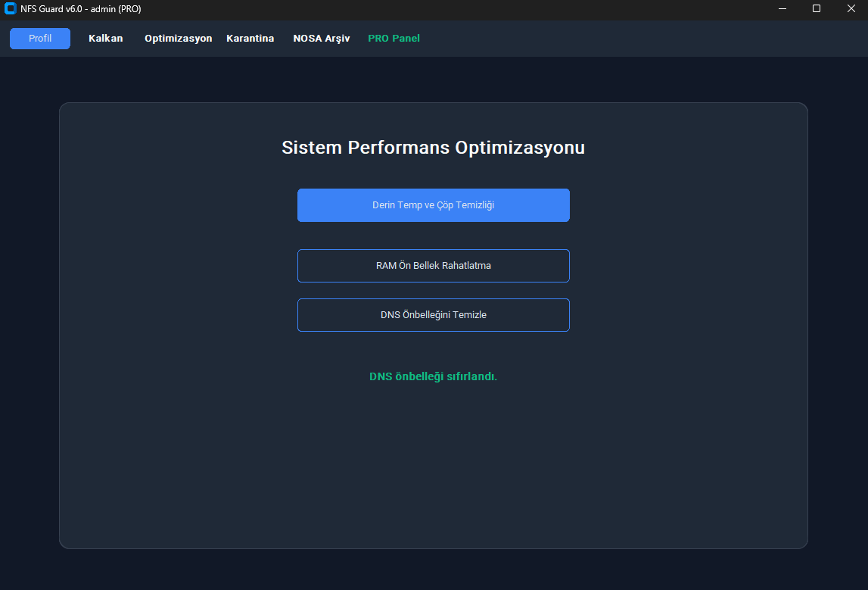Open the NOSA Arşiv tab
Viewport: 868px width, 590px height.
pos(322,38)
